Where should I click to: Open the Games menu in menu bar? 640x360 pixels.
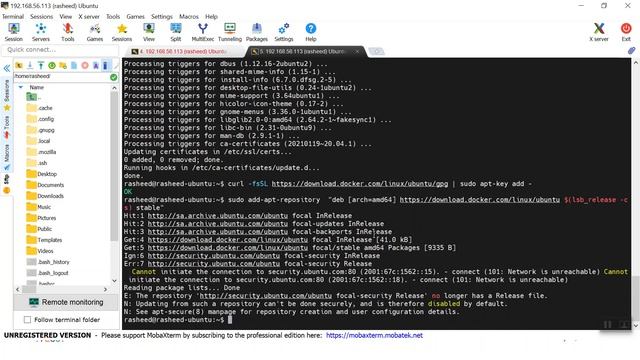(136, 16)
